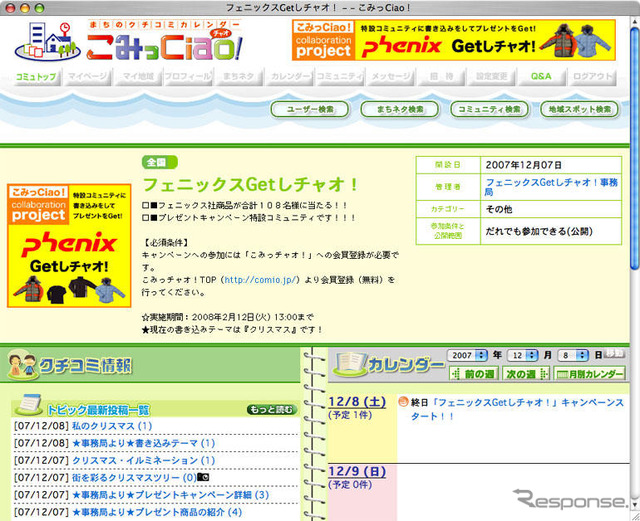Open the 設定変更 tab
This screenshot has height=521, width=640.
pyautogui.click(x=491, y=76)
